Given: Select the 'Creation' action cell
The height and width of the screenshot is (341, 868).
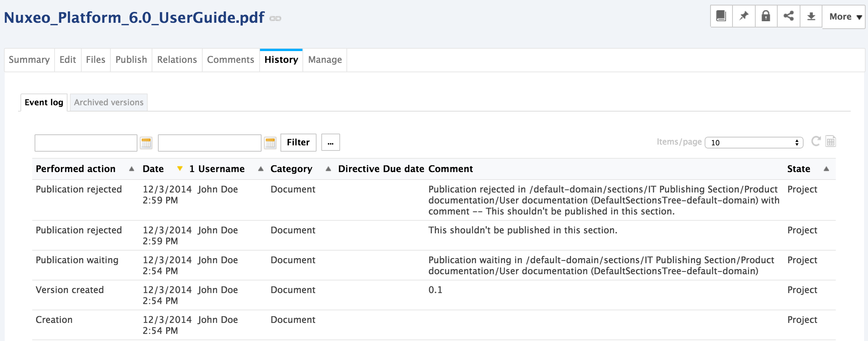Looking at the screenshot, I should point(54,320).
